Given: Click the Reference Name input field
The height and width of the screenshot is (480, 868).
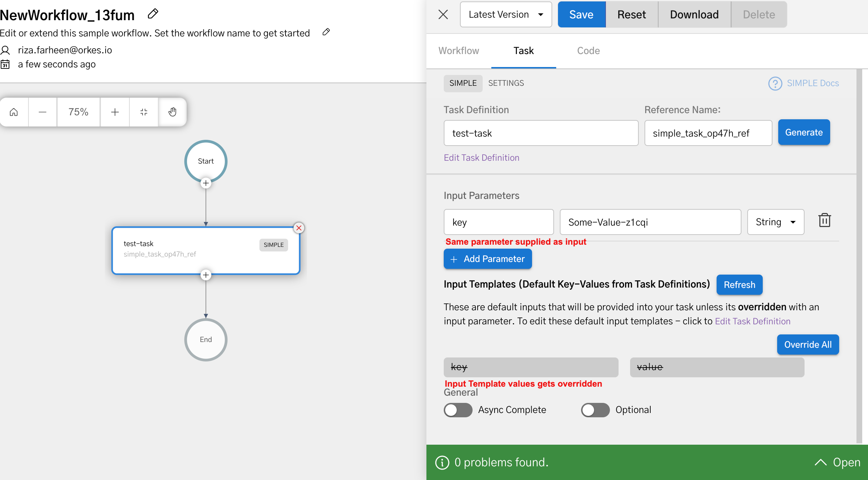Looking at the screenshot, I should [708, 133].
